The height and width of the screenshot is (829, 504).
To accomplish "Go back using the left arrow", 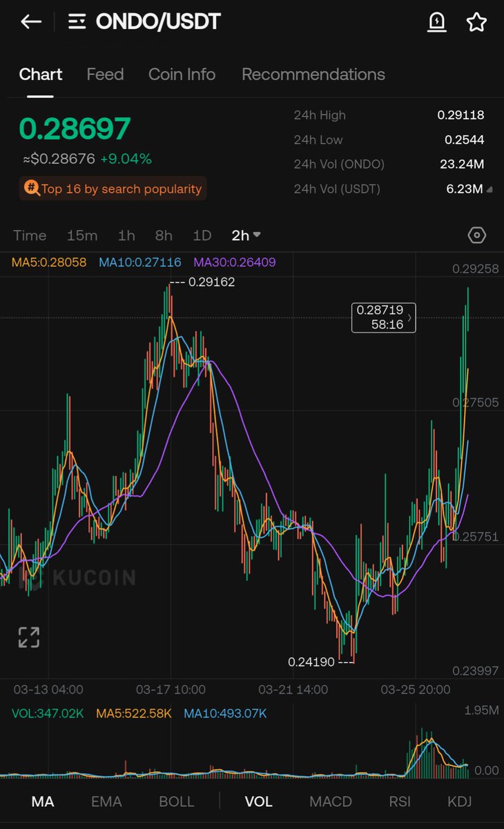I will tap(31, 22).
